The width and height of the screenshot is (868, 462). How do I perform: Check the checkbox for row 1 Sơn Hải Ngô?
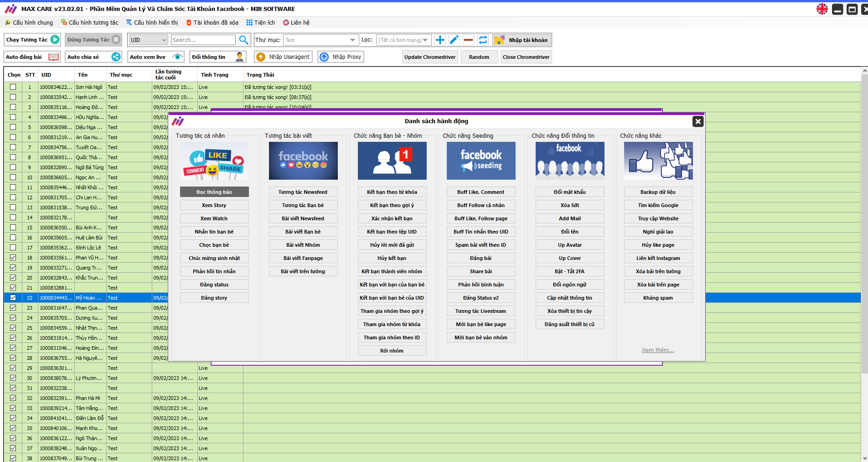(13, 87)
